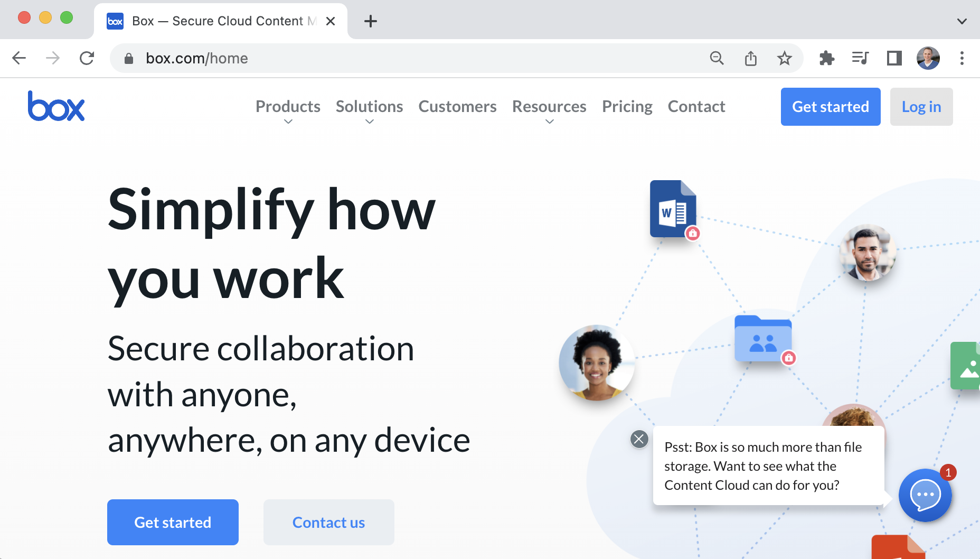Click the Word document icon in the illustration
The width and height of the screenshot is (980, 559).
(x=673, y=209)
